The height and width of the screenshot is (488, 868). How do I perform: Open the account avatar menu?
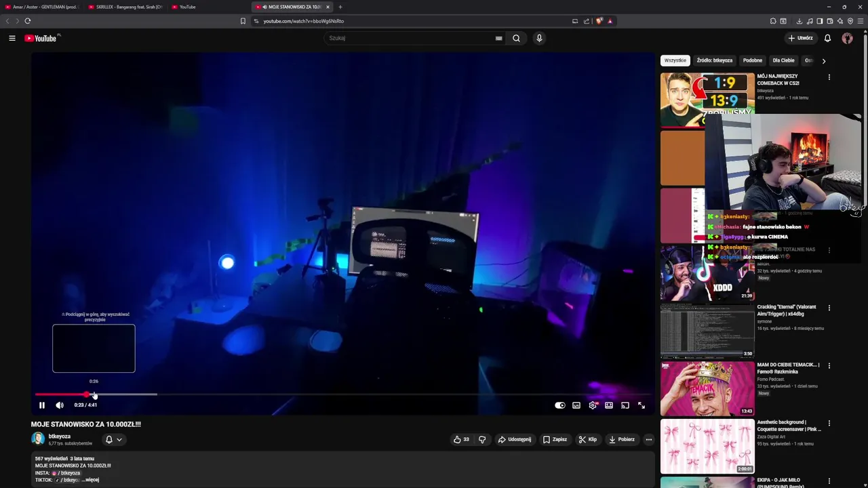pos(847,38)
